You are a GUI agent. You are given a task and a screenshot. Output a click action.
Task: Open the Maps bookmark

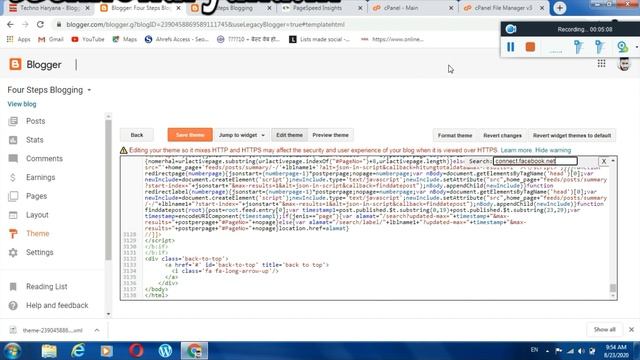(x=124, y=40)
